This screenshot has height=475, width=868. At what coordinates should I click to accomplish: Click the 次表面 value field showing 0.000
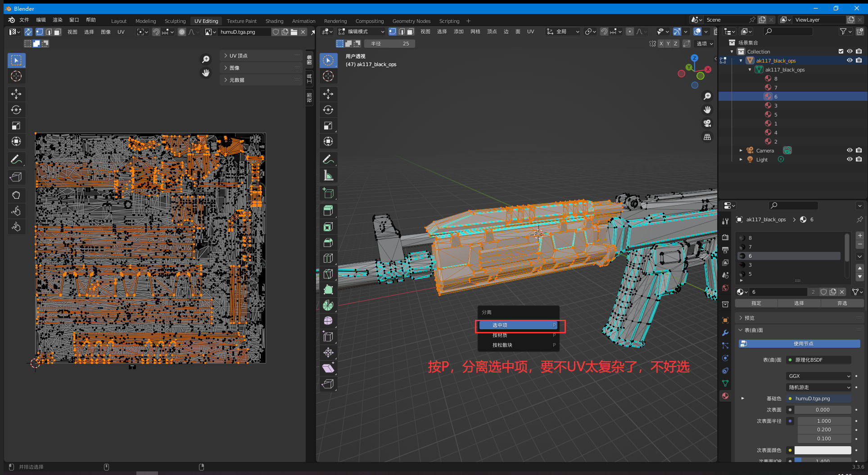tap(823, 410)
